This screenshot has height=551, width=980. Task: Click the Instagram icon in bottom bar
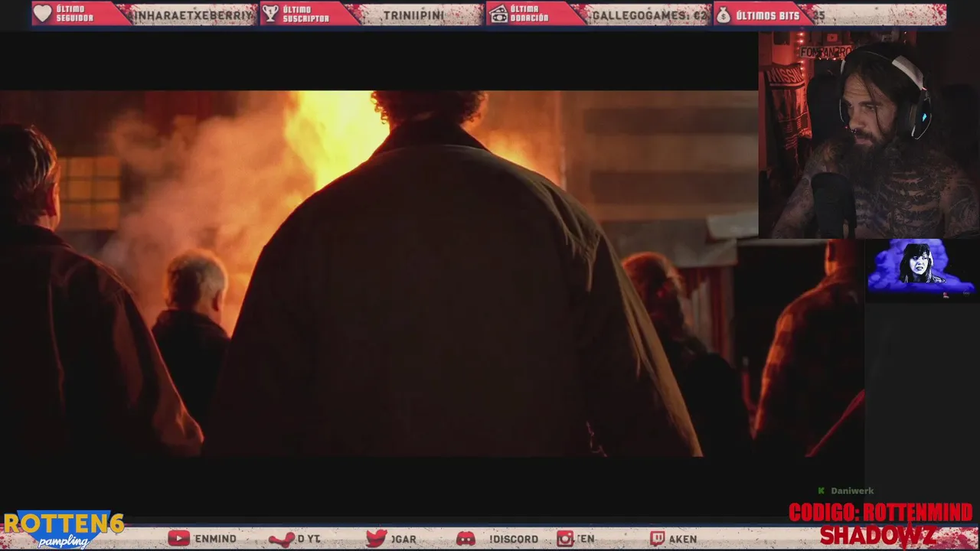(x=565, y=539)
